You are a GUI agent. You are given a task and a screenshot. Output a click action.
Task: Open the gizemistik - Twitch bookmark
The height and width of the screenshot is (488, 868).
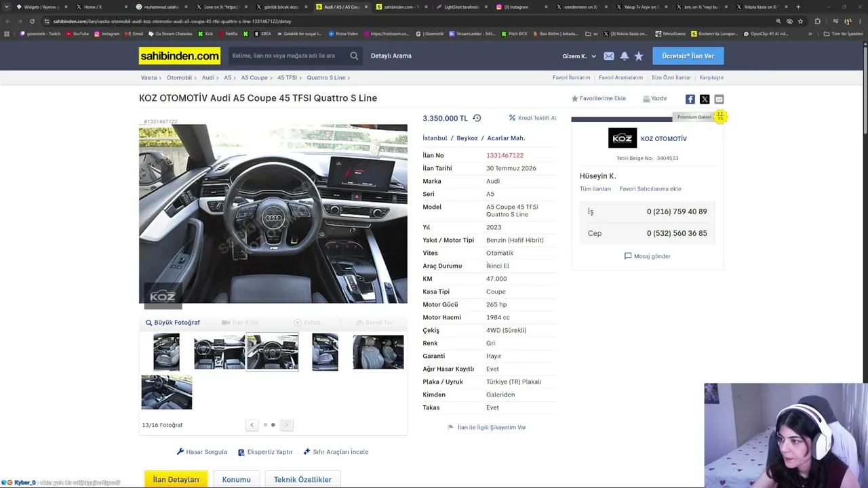click(41, 34)
